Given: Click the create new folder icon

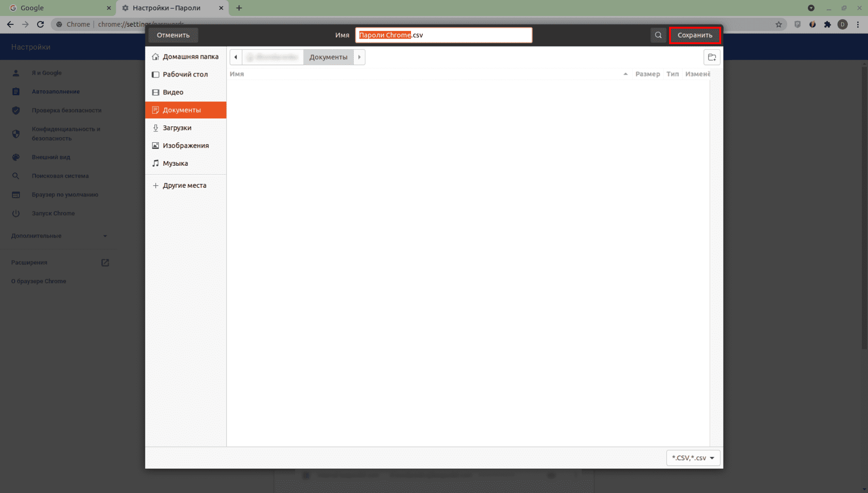Looking at the screenshot, I should 712,57.
